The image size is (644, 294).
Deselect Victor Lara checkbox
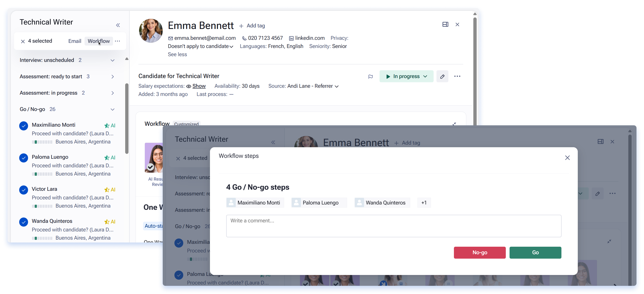coord(23,190)
